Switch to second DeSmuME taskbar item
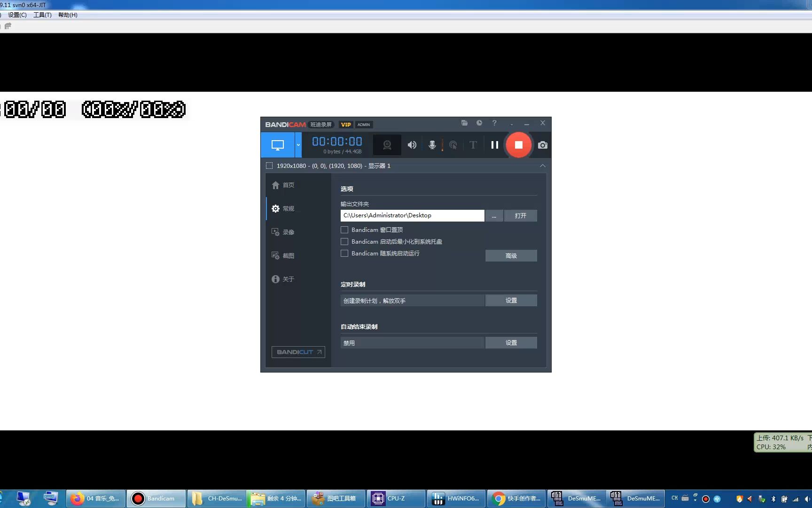The width and height of the screenshot is (812, 508). click(636, 499)
